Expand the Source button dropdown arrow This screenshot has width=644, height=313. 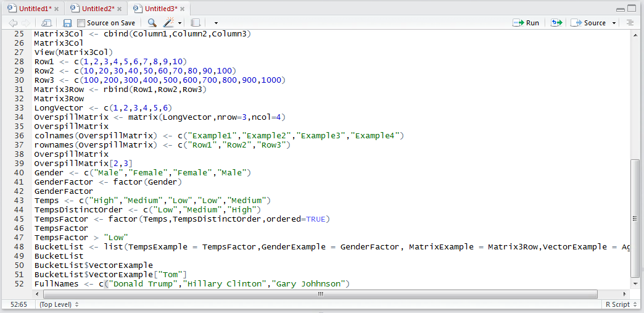point(614,23)
